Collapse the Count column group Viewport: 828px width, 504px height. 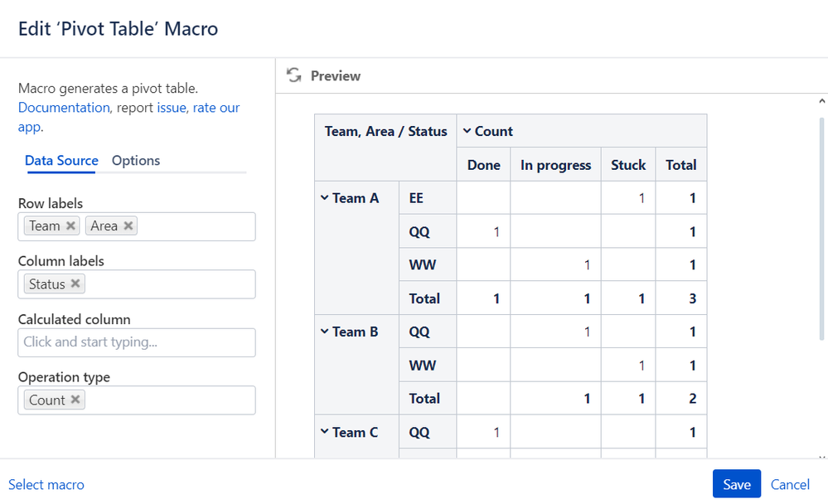(x=467, y=131)
